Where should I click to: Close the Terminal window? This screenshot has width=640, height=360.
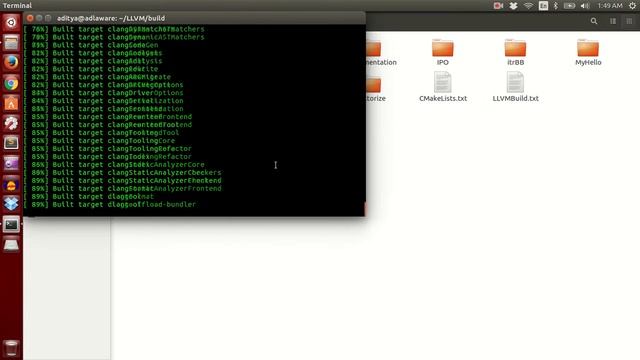(30, 18)
